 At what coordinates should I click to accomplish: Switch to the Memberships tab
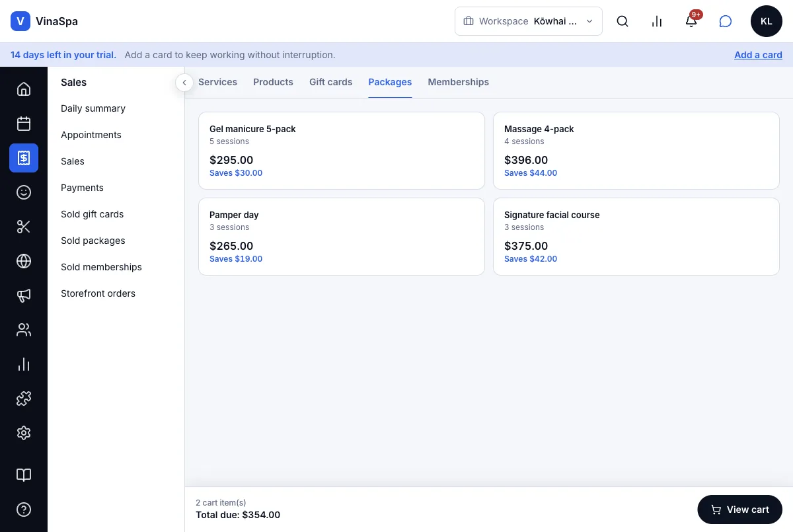459,82
